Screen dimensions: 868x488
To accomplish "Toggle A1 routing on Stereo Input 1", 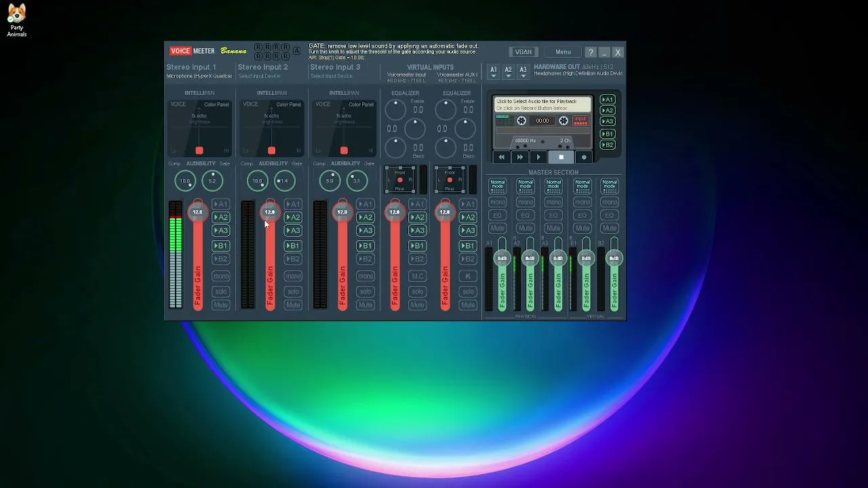I will click(221, 205).
